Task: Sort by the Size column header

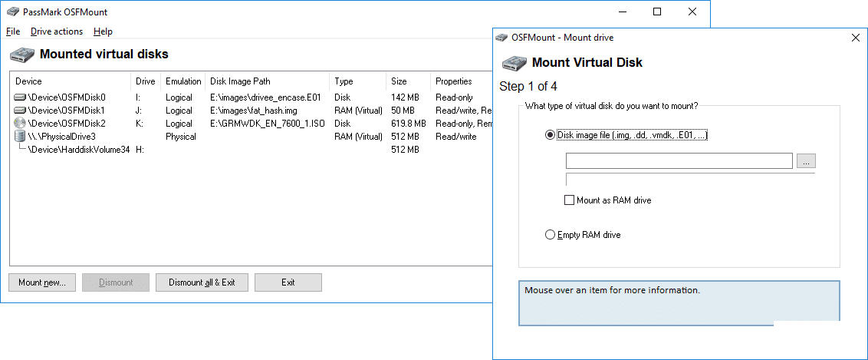Action: 409,81
